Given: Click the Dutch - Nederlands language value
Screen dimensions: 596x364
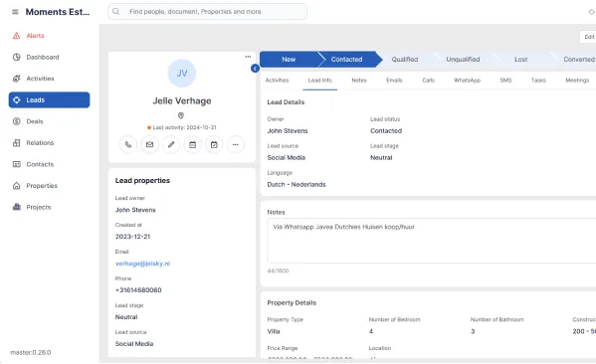Looking at the screenshot, I should pyautogui.click(x=297, y=185).
